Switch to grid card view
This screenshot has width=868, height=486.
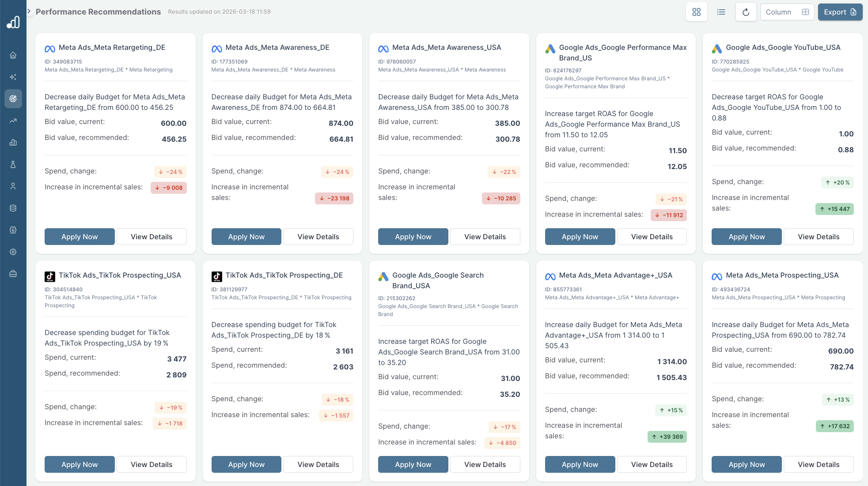[x=696, y=12]
